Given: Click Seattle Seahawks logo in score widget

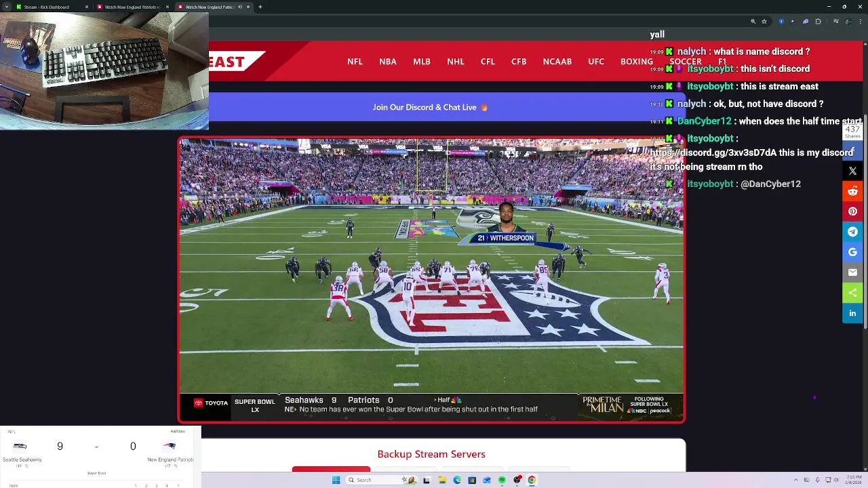Looking at the screenshot, I should pyautogui.click(x=20, y=446).
